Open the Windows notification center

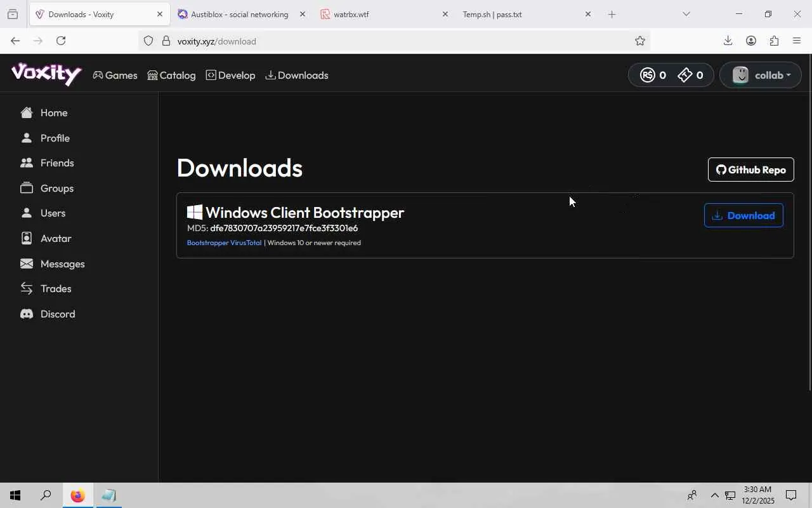792,495
